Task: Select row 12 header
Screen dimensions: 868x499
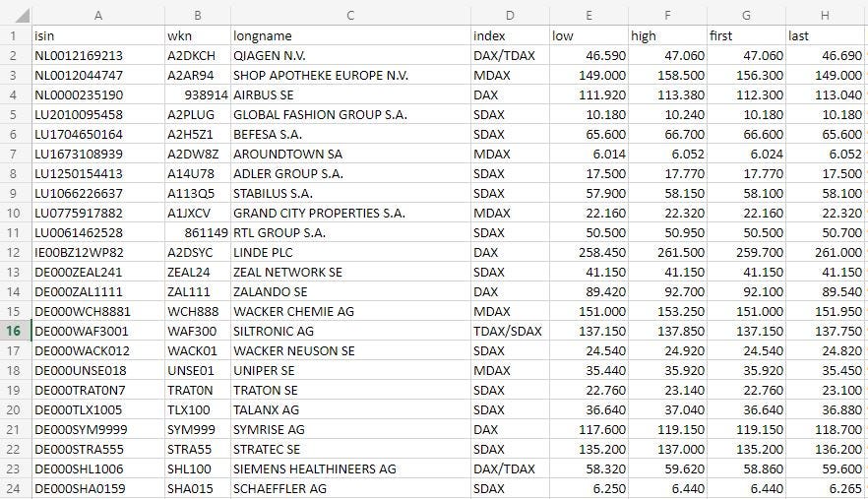Action: (x=14, y=252)
